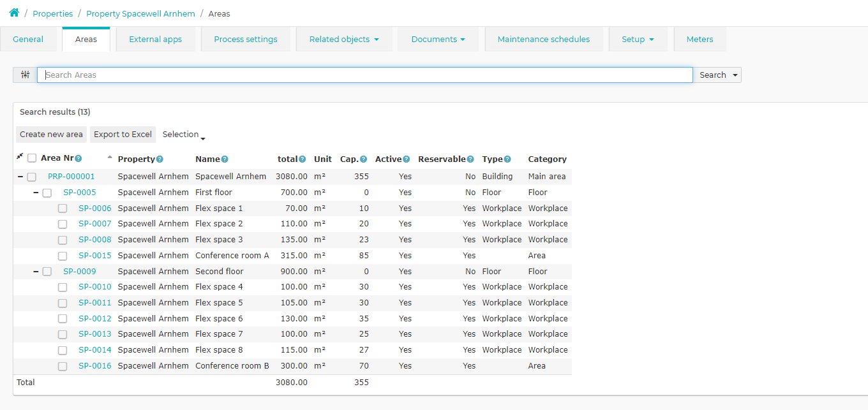The width and height of the screenshot is (868, 410).
Task: Open the External apps tab
Action: coord(156,40)
